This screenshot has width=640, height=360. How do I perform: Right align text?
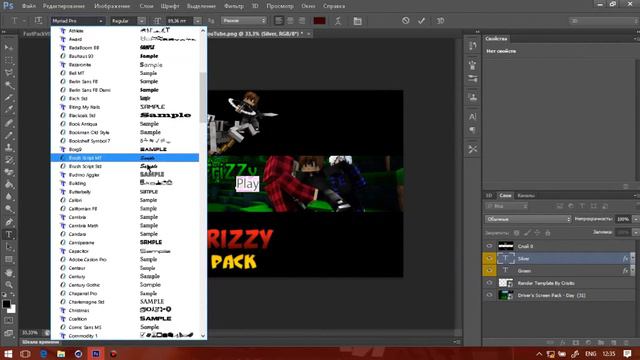click(x=302, y=20)
